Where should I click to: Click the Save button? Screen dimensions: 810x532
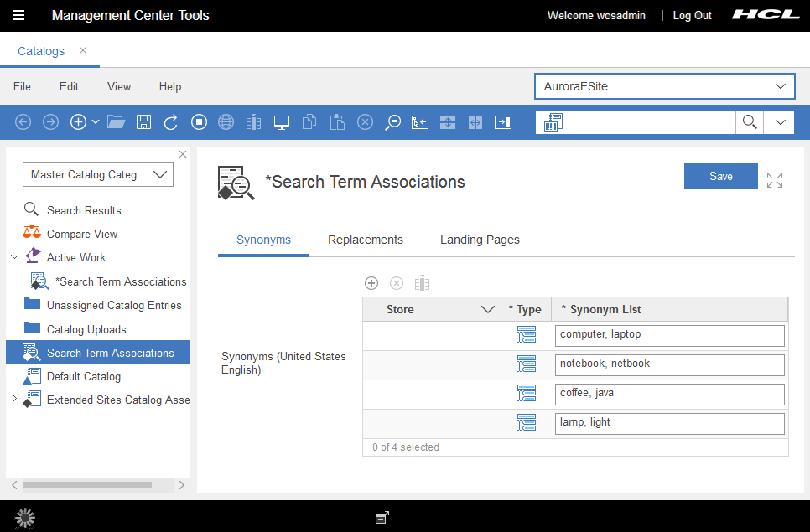pyautogui.click(x=720, y=176)
